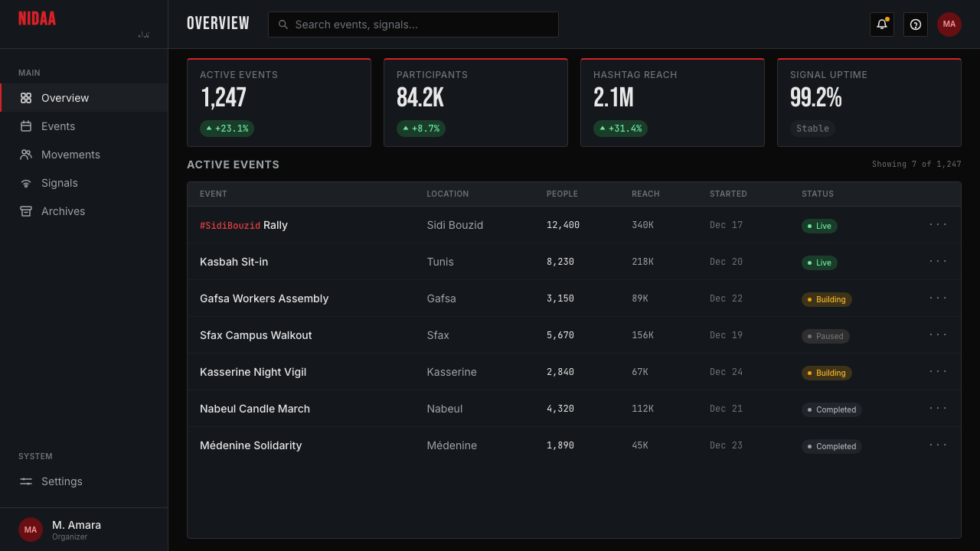980x551 pixels.
Task: Focus the Search events, signals field
Action: [x=413, y=24]
